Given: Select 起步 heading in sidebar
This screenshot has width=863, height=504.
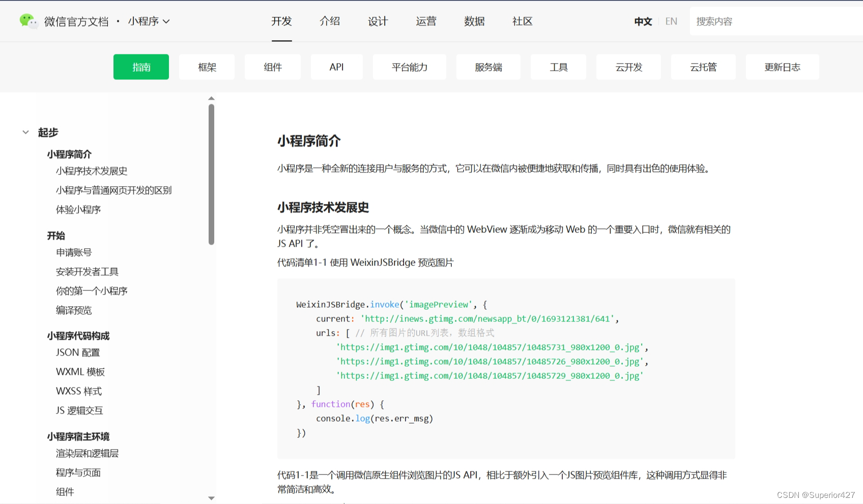Looking at the screenshot, I should [x=48, y=132].
